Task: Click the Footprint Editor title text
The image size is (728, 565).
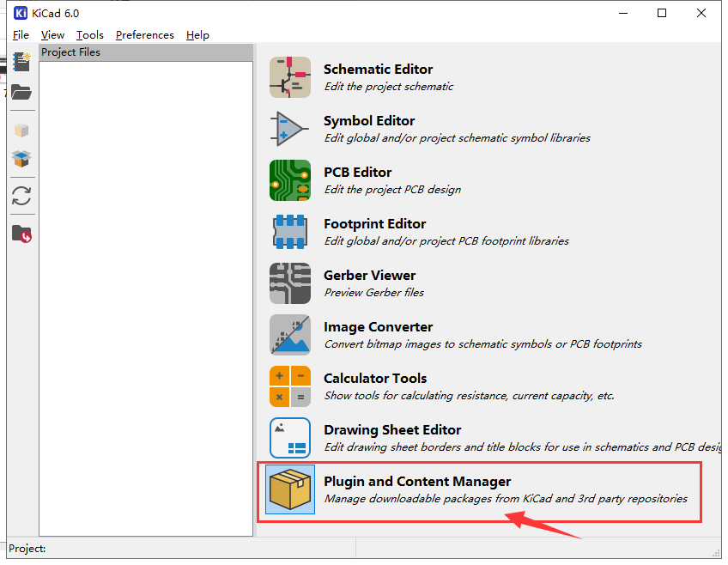Action: 374,224
